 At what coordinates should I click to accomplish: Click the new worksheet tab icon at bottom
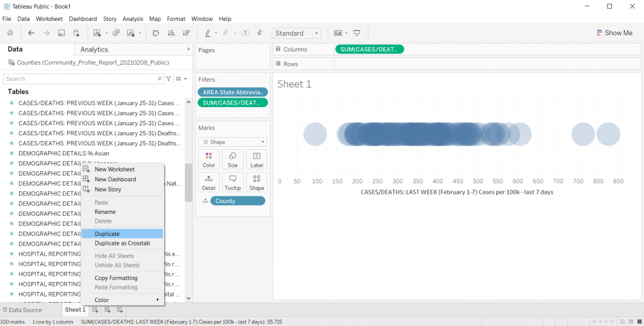tap(95, 310)
